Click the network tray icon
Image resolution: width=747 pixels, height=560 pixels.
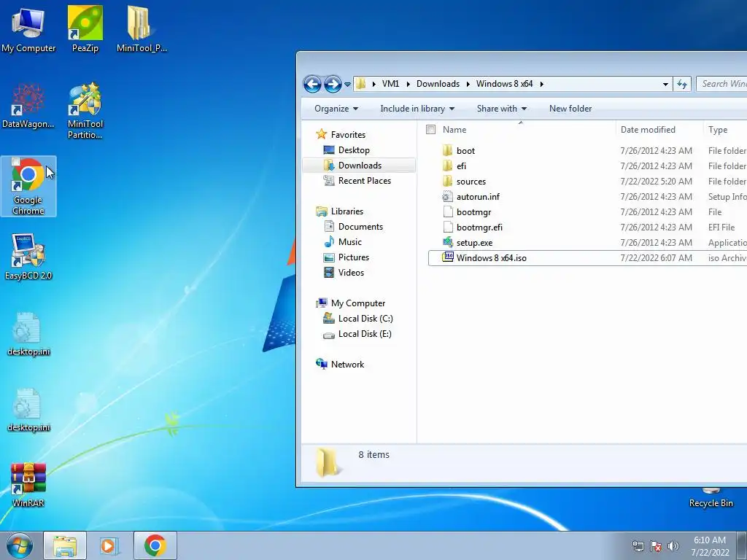[x=638, y=546]
